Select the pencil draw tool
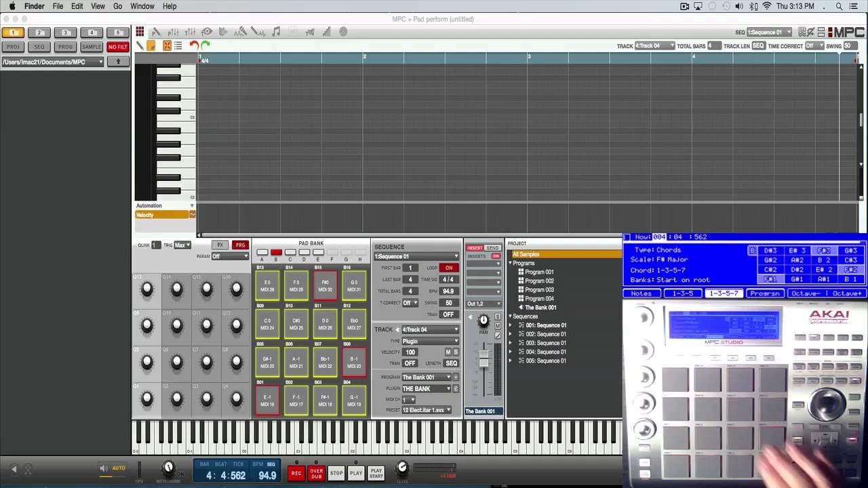This screenshot has width=868, height=488. [x=140, y=45]
